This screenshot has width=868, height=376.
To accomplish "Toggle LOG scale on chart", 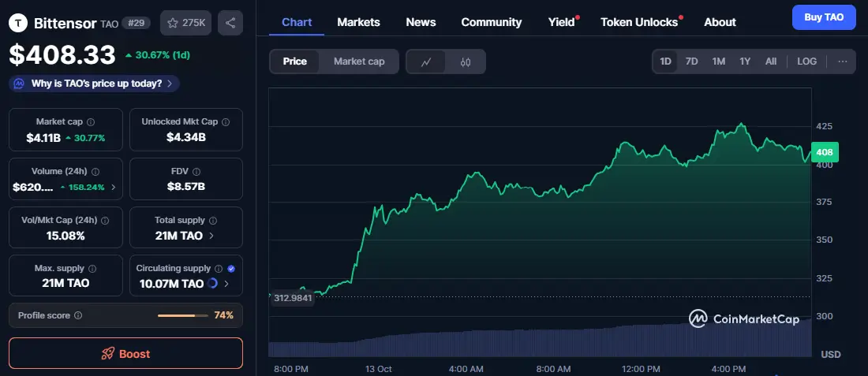I will pos(806,61).
